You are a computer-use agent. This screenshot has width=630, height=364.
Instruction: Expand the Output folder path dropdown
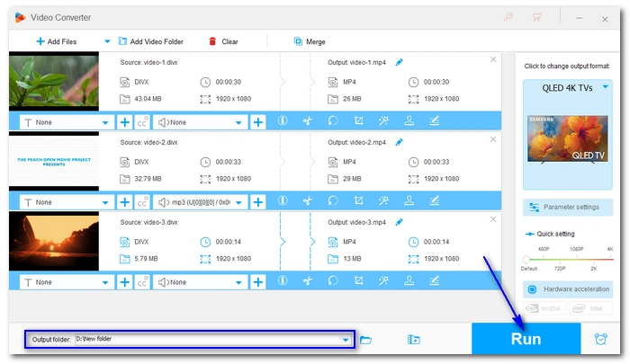346,340
